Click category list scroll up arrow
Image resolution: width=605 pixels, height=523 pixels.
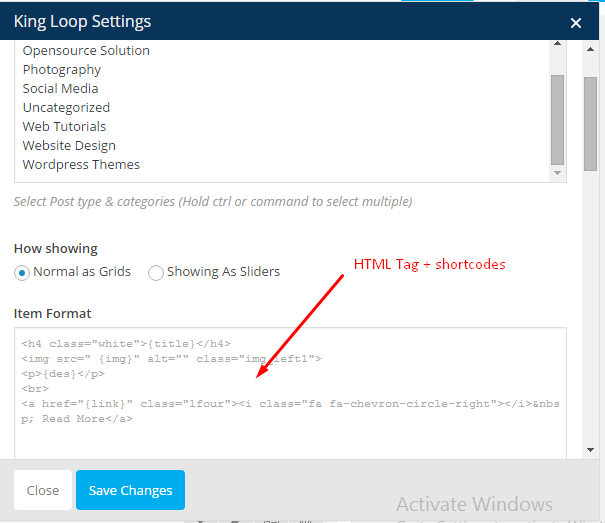point(557,44)
